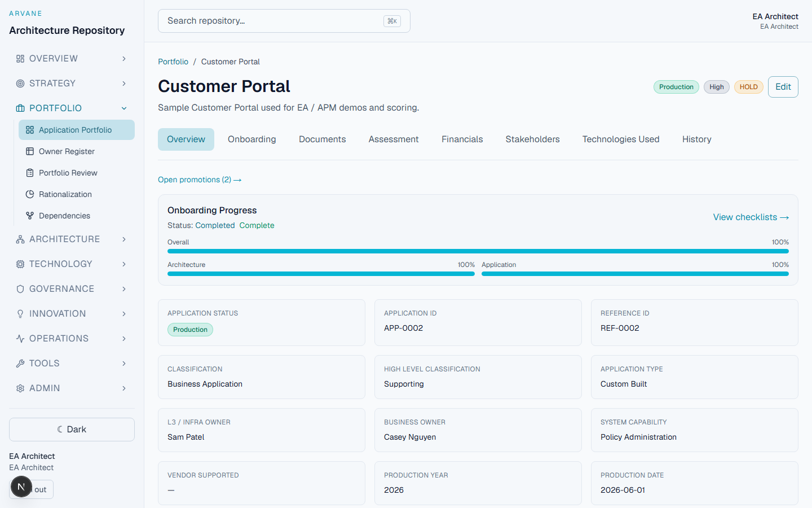This screenshot has height=508, width=812.
Task: Open the 'Open promotions (2)' link
Action: [200, 179]
